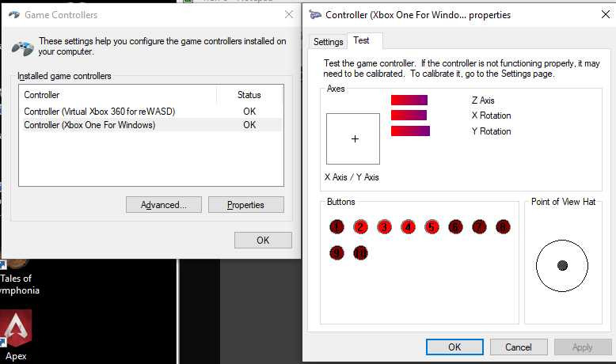
Task: Click OK status of reWASD controller
Action: 249,112
